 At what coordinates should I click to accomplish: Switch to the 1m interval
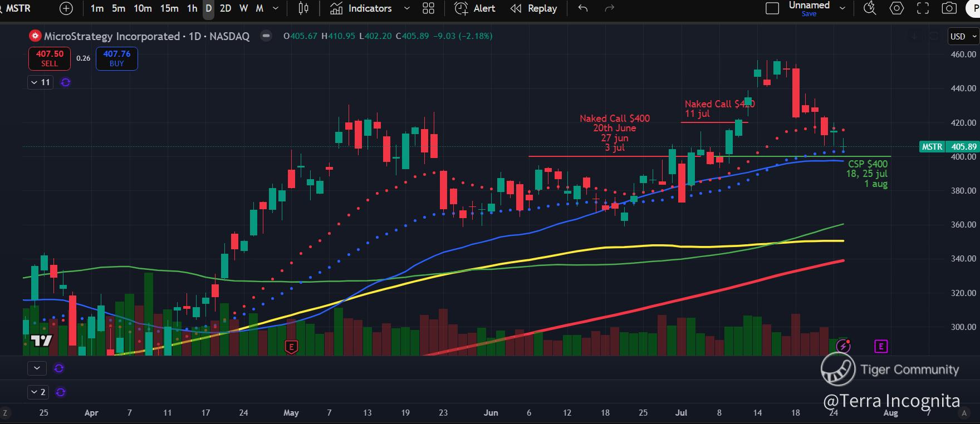click(x=97, y=8)
